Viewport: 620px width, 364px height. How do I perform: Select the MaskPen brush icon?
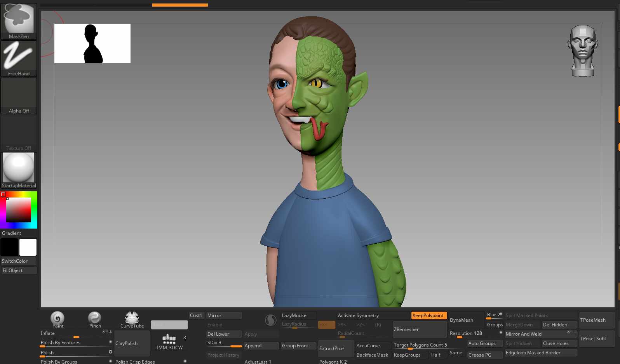click(19, 19)
